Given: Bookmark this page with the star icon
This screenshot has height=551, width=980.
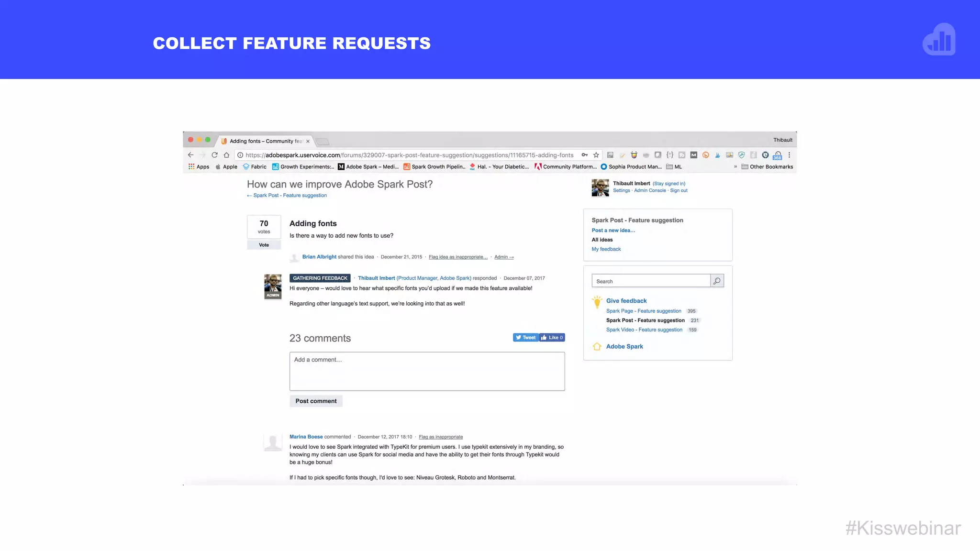Looking at the screenshot, I should pyautogui.click(x=596, y=155).
